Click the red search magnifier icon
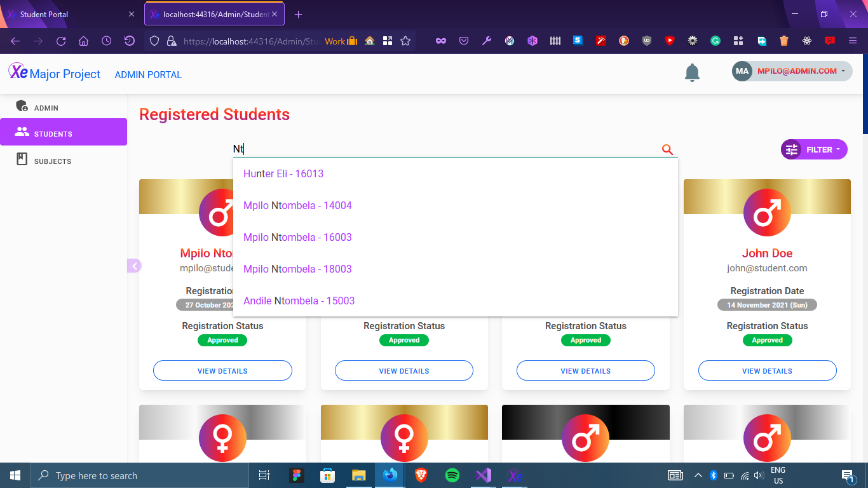Screen dimensions: 868x488 pos(667,149)
